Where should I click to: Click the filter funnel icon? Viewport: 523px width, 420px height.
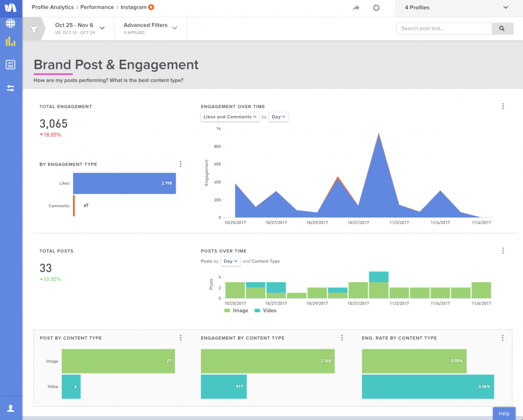click(34, 29)
